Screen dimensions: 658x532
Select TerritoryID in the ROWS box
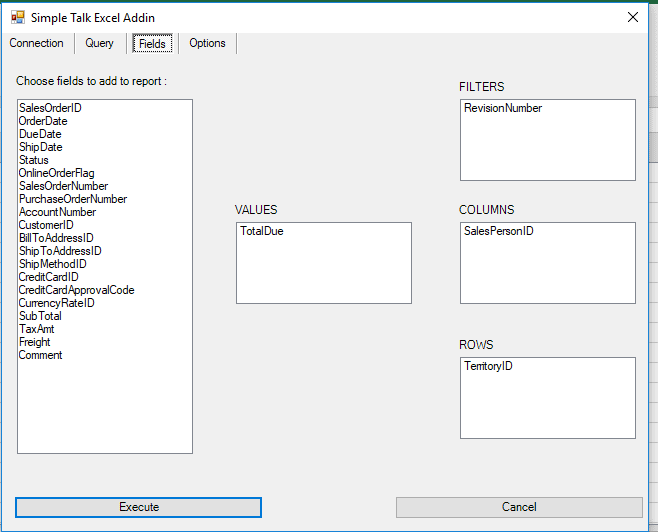tap(488, 366)
